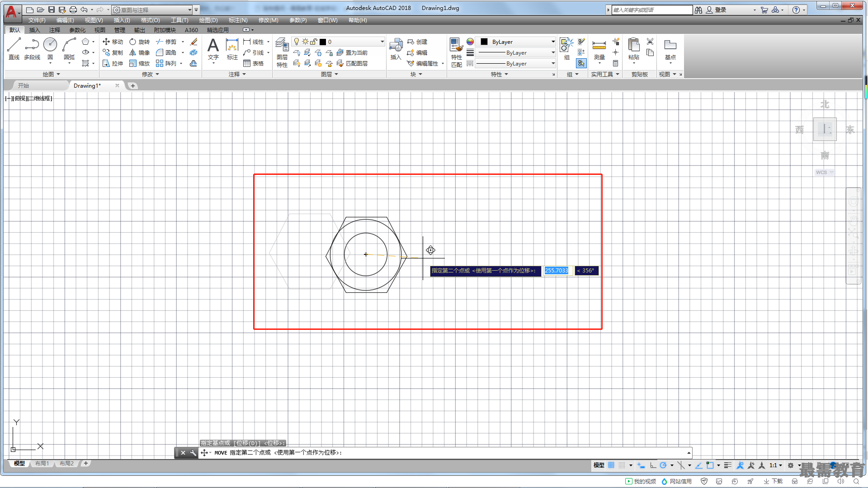
Task: Toggle dynamic input in status bar
Action: tap(641, 465)
